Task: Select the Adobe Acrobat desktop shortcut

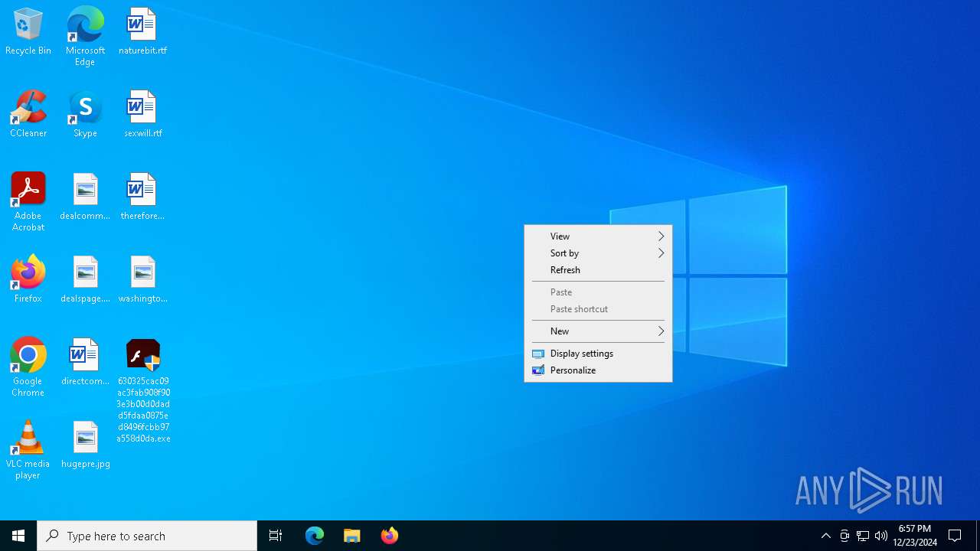Action: tap(28, 202)
